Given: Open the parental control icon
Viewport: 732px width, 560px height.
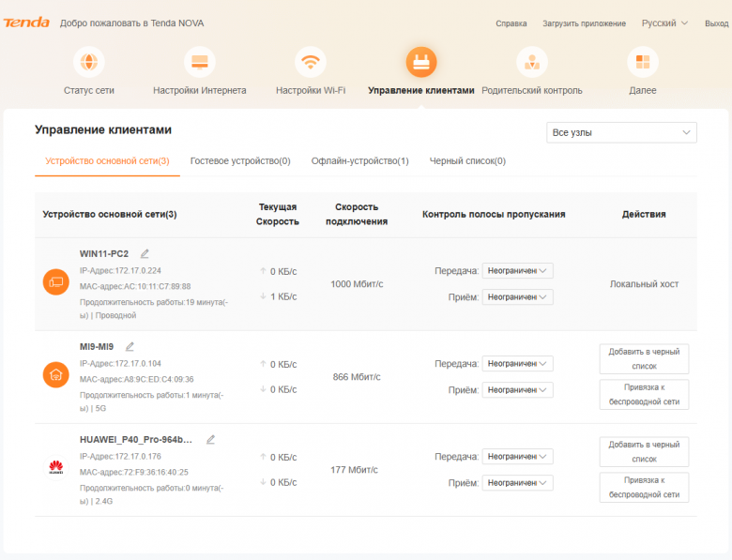Looking at the screenshot, I should 531,63.
